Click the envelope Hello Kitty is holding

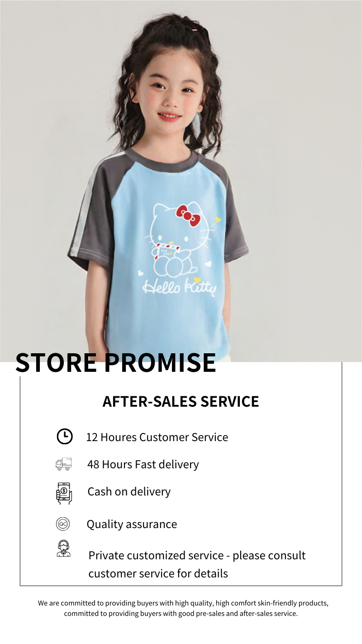[x=168, y=251]
